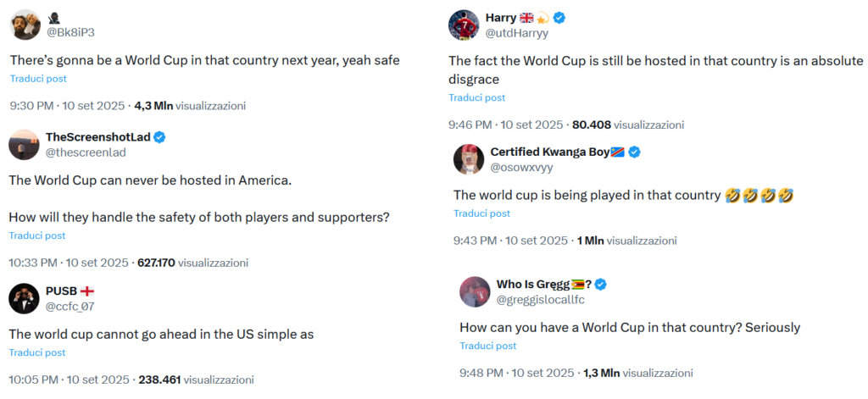Image resolution: width=868 pixels, height=399 pixels.
Task: Open the @thescreenlad handle
Action: [86, 152]
